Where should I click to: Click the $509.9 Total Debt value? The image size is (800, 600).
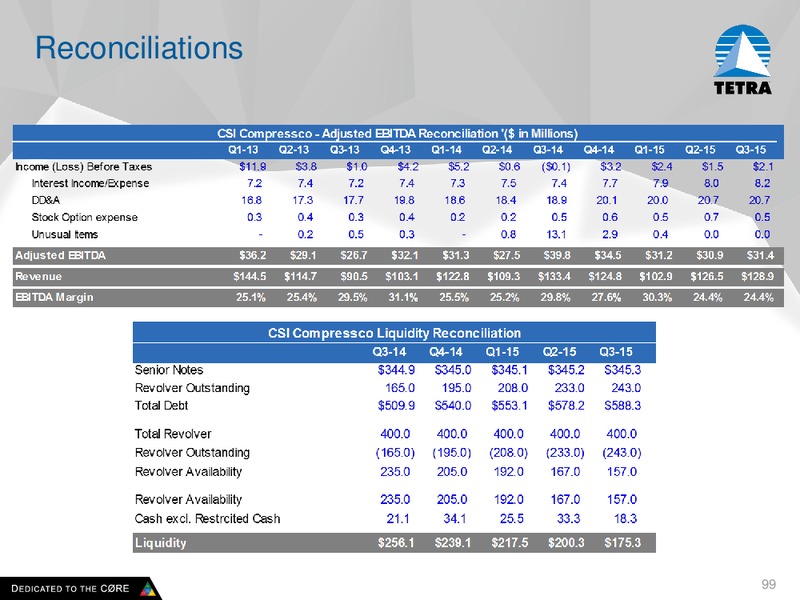(x=396, y=406)
